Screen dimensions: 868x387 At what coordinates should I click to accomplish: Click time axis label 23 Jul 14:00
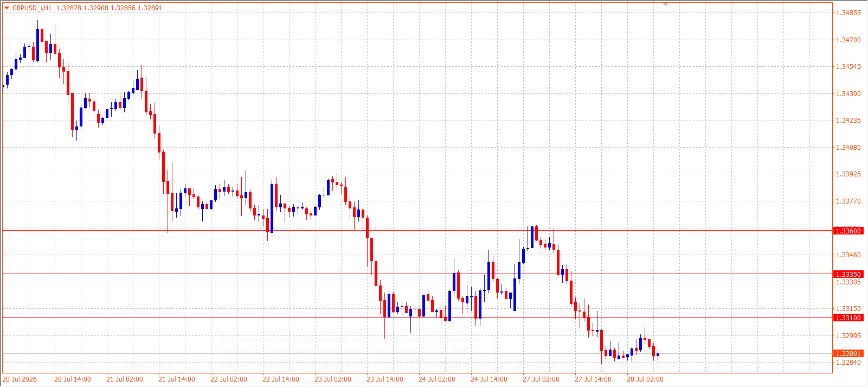(x=385, y=379)
